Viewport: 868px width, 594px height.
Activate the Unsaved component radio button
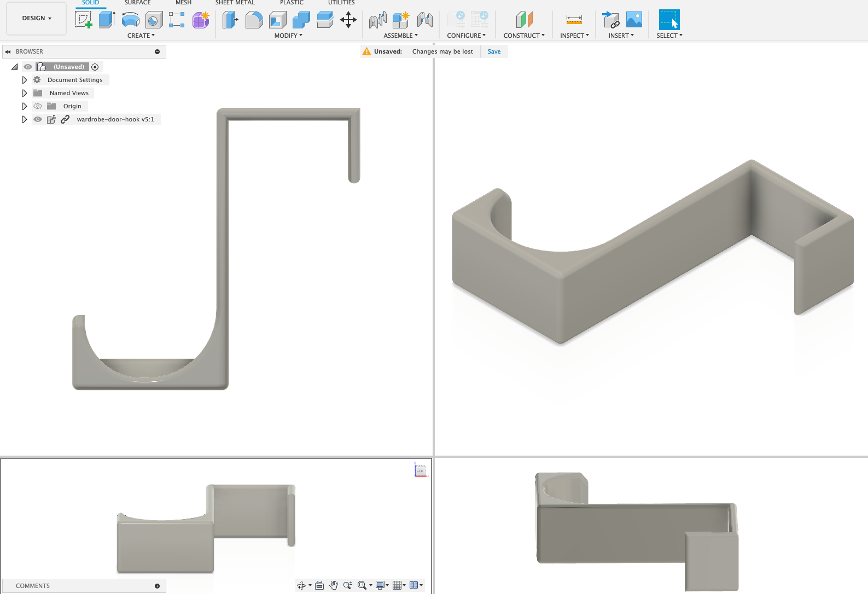pos(95,67)
